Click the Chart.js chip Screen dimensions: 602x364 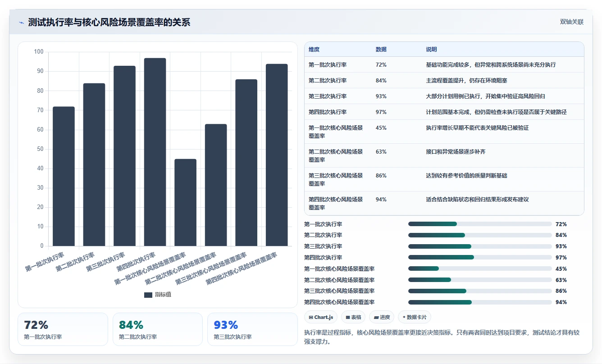click(x=321, y=317)
